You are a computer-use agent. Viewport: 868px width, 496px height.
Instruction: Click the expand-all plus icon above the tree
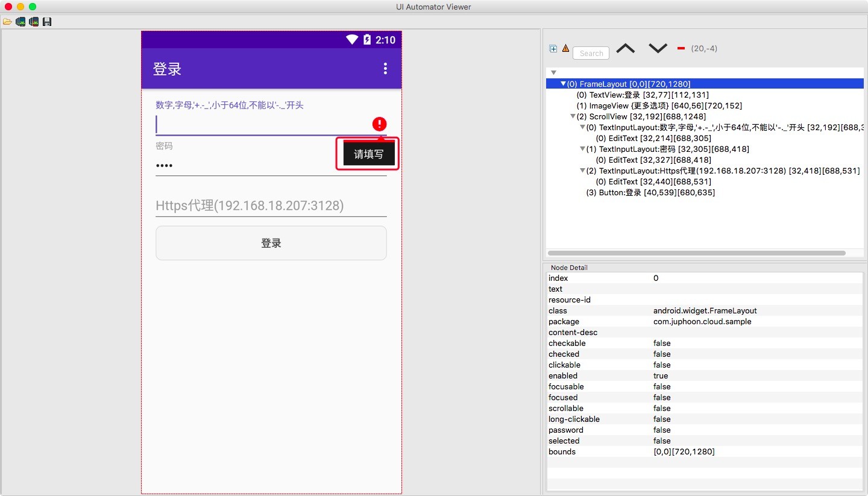(x=553, y=49)
